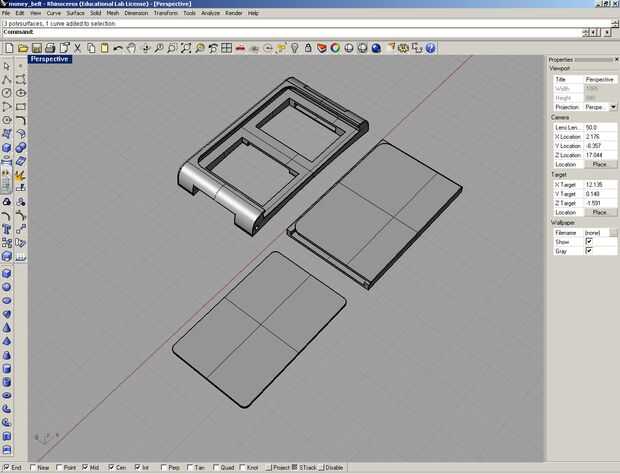
Task: Open file with the folder icon
Action: pos(23,48)
